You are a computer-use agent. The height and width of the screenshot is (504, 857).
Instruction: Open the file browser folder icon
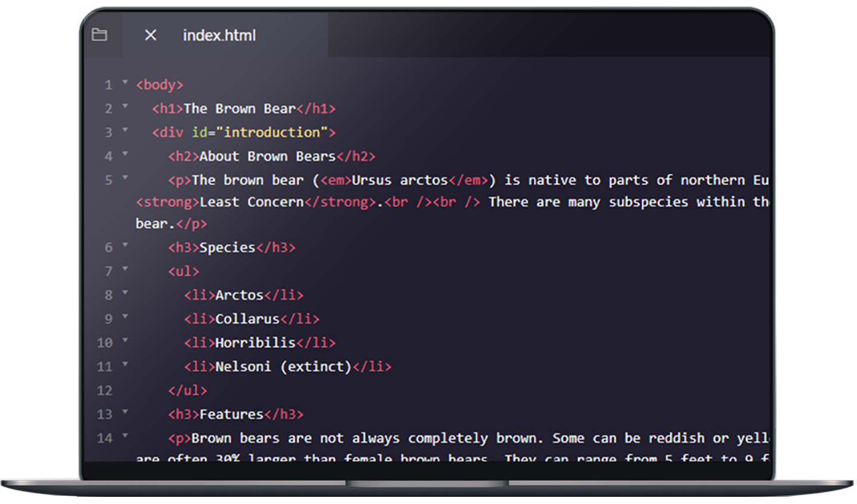(100, 35)
